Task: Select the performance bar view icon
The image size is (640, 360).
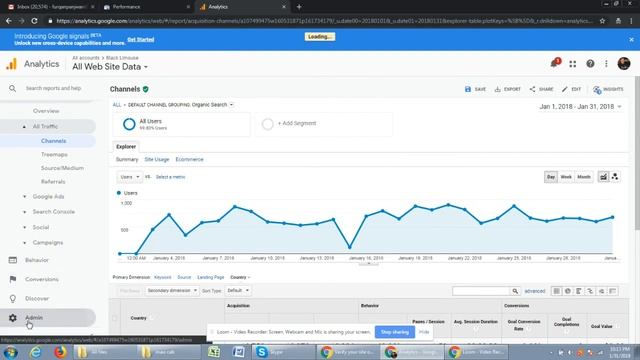Action: 579,291
